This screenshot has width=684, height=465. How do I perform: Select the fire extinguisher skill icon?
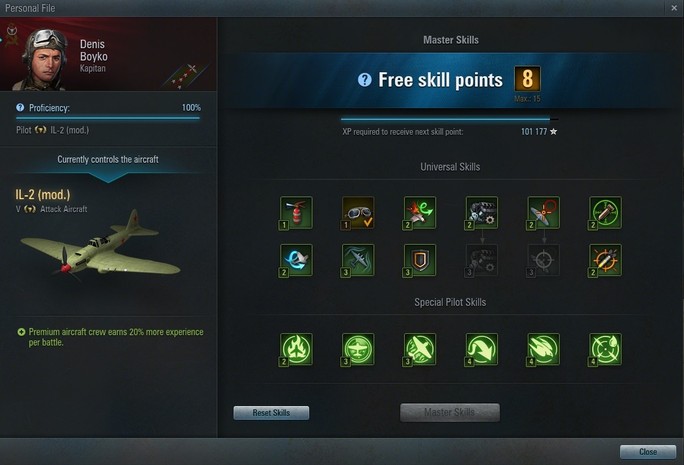click(x=296, y=212)
